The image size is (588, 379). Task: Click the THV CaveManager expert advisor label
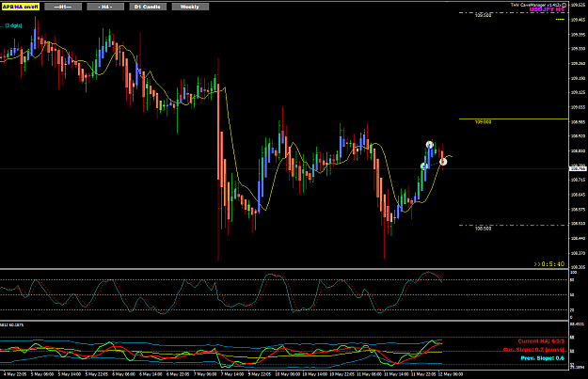[536, 5]
